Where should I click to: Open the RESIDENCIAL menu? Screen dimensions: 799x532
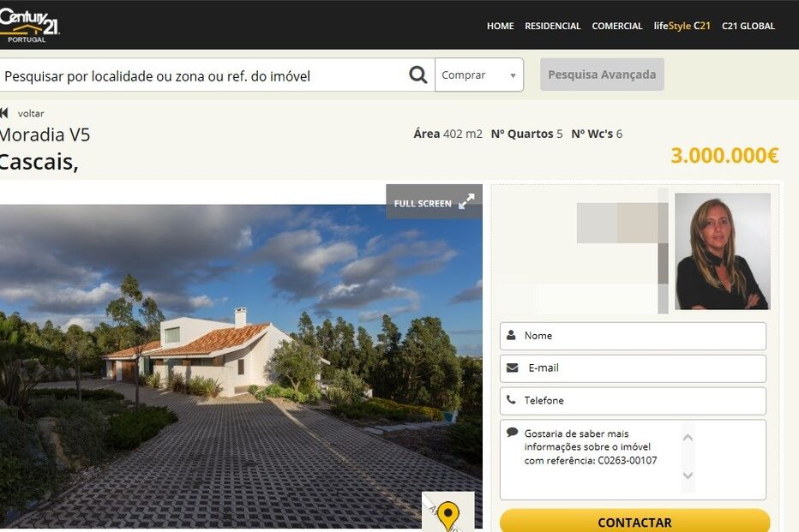click(x=552, y=26)
